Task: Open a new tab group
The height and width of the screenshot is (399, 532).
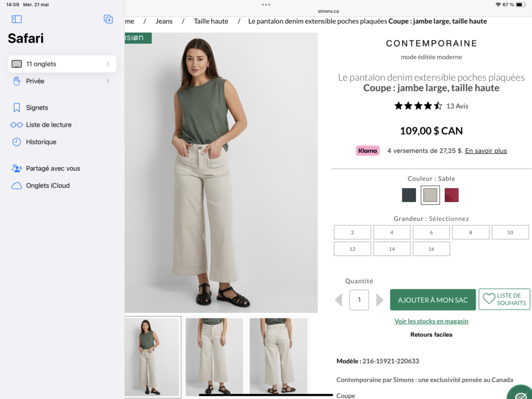Action: pyautogui.click(x=108, y=19)
